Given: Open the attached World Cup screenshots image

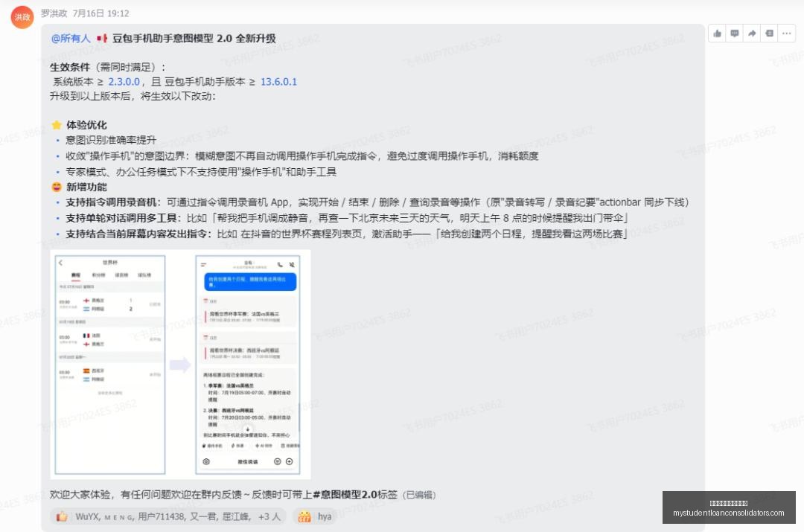Looking at the screenshot, I should tap(180, 365).
